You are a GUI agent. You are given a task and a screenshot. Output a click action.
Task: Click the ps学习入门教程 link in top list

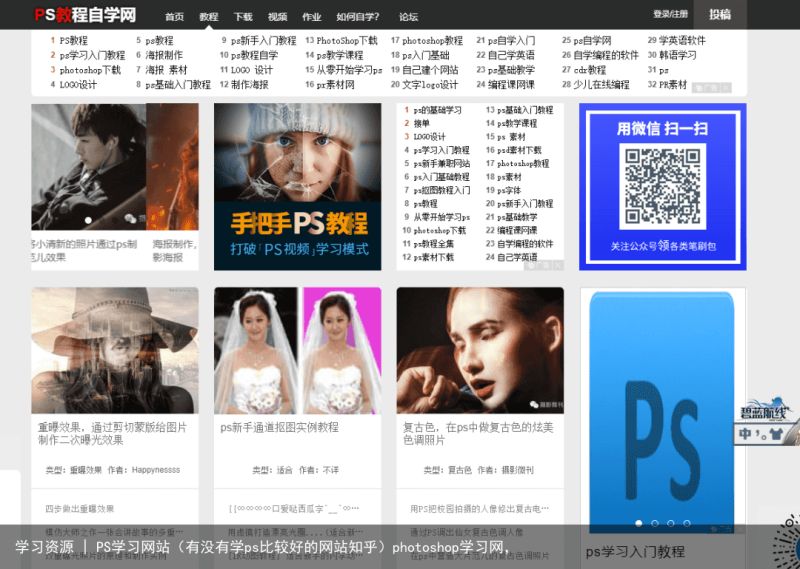point(92,55)
